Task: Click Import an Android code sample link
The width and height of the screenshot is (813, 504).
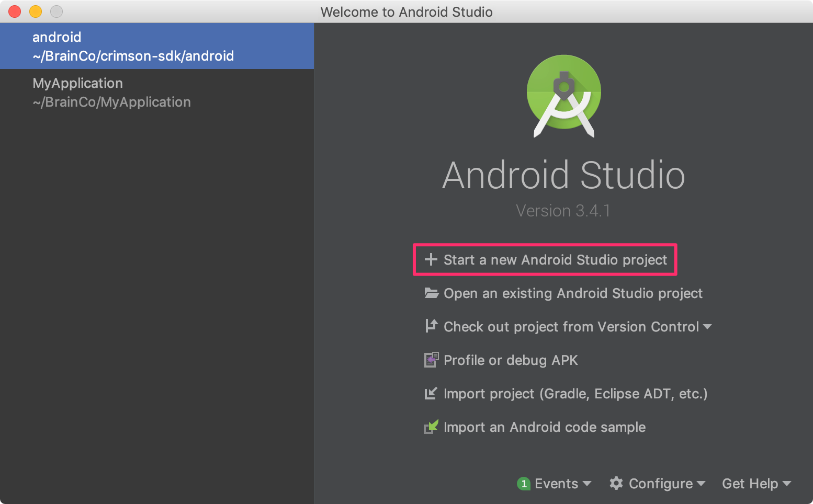Action: coord(544,427)
